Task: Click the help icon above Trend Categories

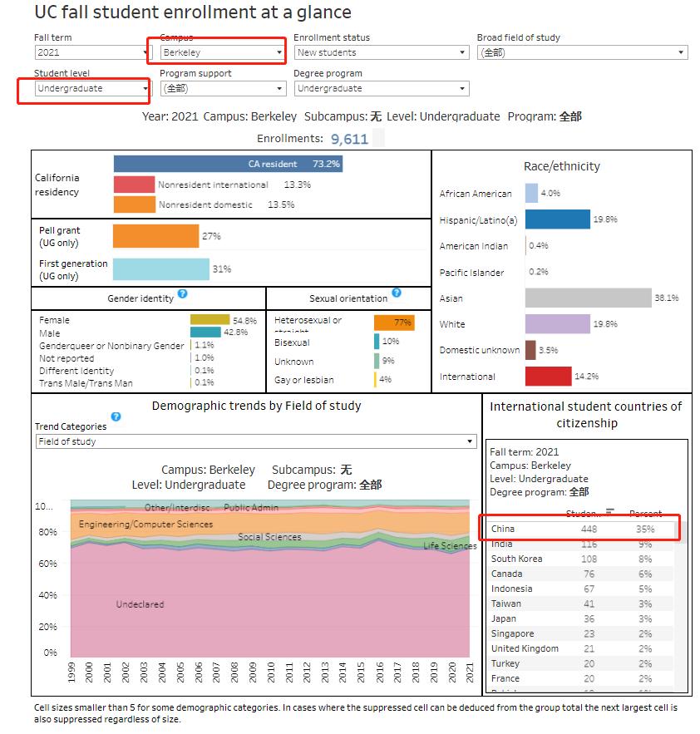Action: tap(116, 416)
